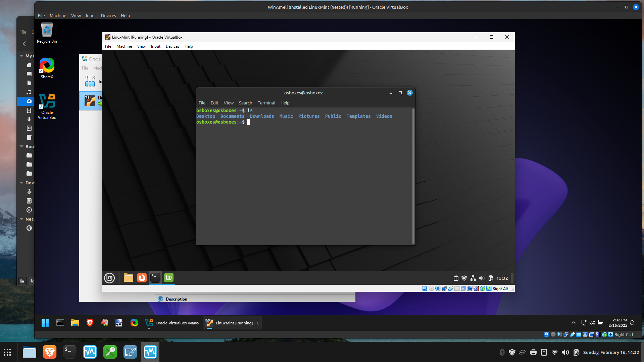Screen dimensions: 644x362
Task: Open Help menu of WinAmeli window
Action: coord(125,15)
